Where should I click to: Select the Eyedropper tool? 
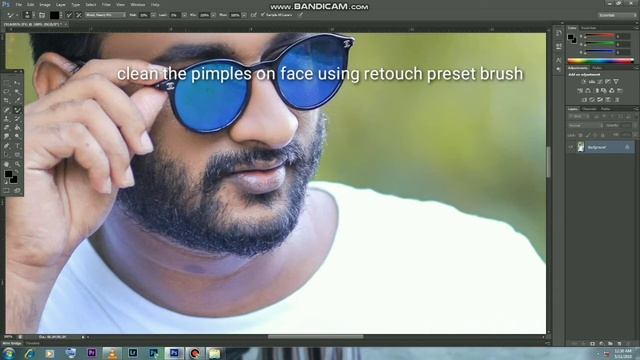coord(17,100)
